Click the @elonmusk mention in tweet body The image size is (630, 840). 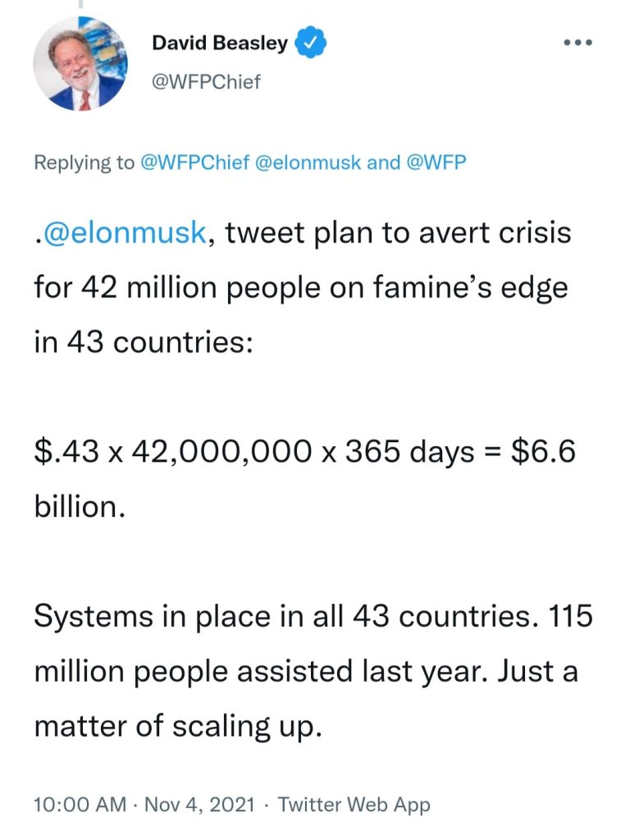pos(123,234)
